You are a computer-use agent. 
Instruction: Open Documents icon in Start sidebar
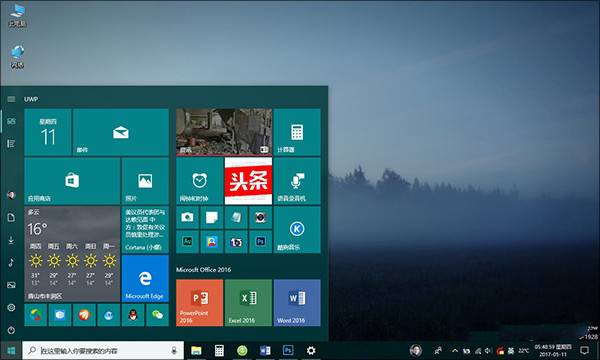tap(11, 217)
